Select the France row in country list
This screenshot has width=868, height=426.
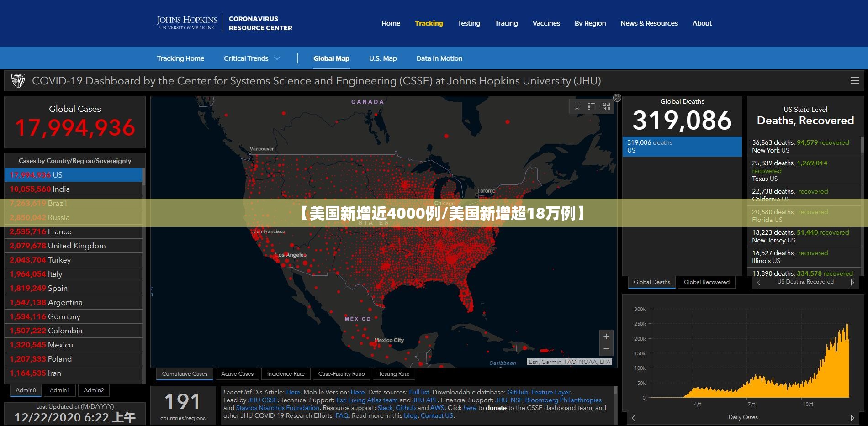click(x=73, y=231)
